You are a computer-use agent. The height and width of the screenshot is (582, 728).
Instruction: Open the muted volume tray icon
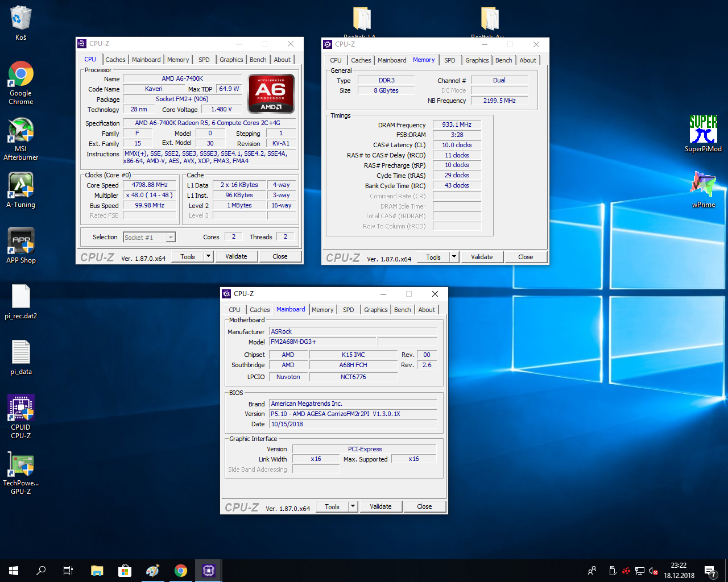point(653,571)
